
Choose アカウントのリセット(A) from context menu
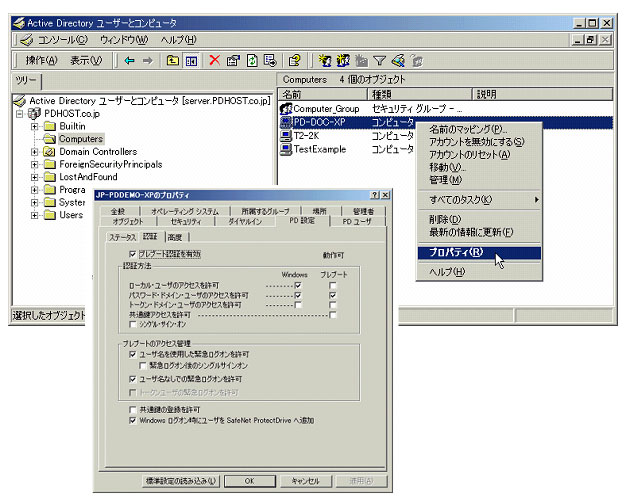click(x=479, y=154)
